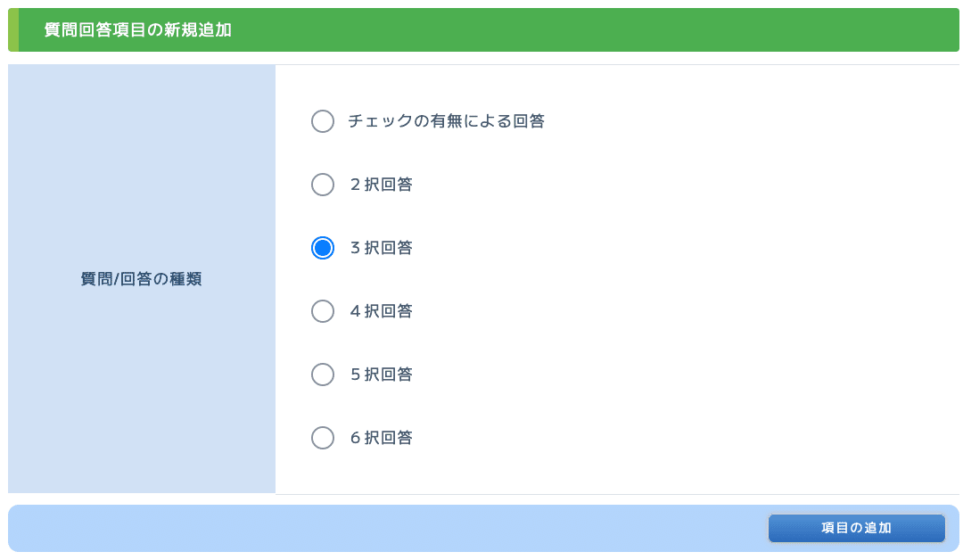Pick the ４択回答 radio option circle
Viewport: 963px width, 560px height.
pyautogui.click(x=323, y=310)
